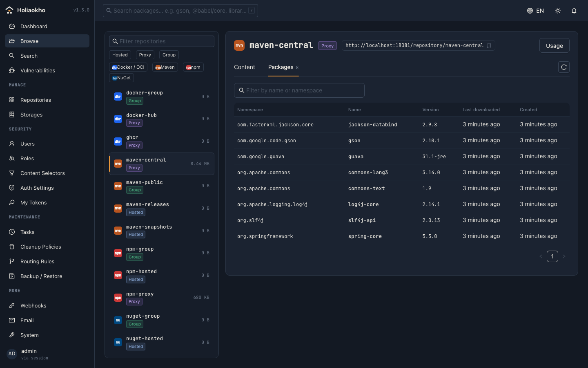Click the Tasks clock icon
The width and height of the screenshot is (588, 368).
pos(12,232)
